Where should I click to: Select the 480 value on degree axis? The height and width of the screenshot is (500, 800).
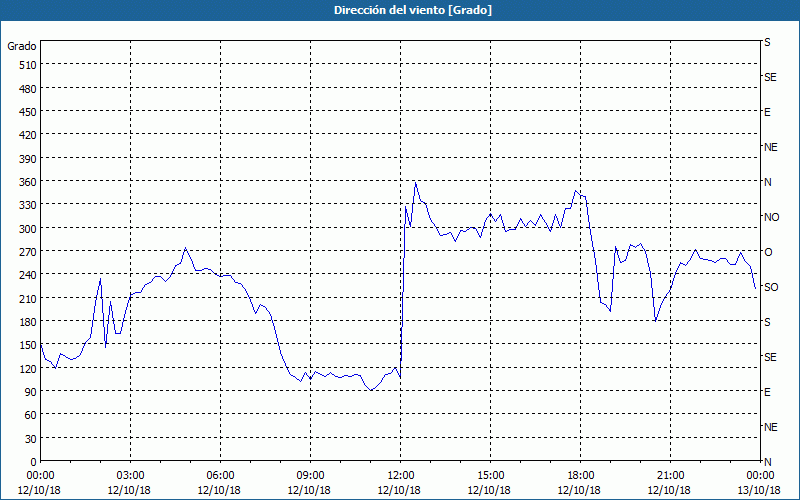point(29,89)
